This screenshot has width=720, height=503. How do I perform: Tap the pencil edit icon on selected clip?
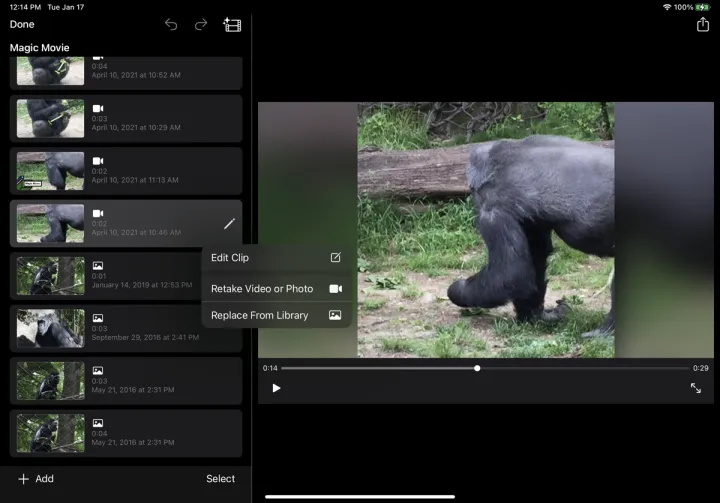coord(229,223)
